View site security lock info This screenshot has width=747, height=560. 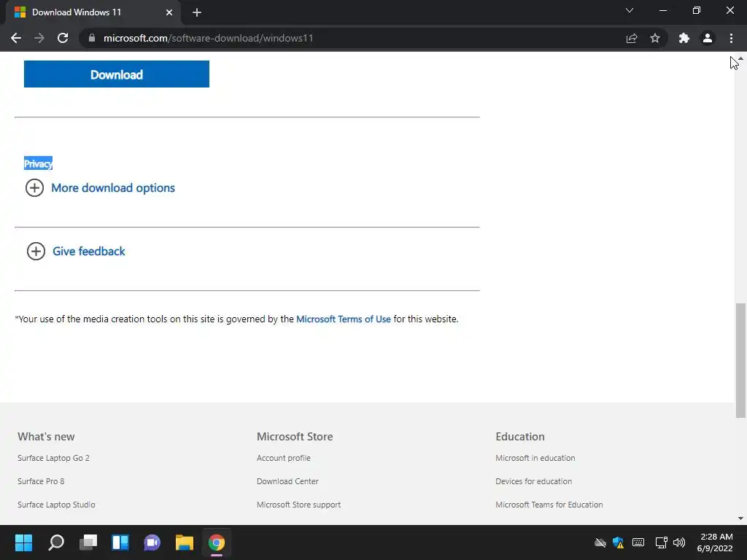[x=92, y=38]
